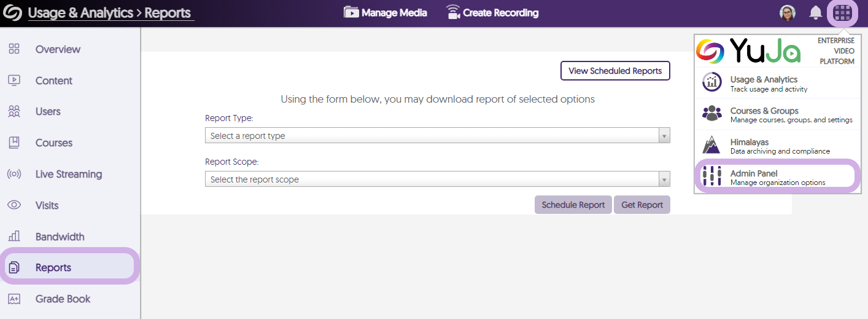Click the Admin Panel sliders icon
Image resolution: width=868 pixels, height=319 pixels.
click(712, 176)
